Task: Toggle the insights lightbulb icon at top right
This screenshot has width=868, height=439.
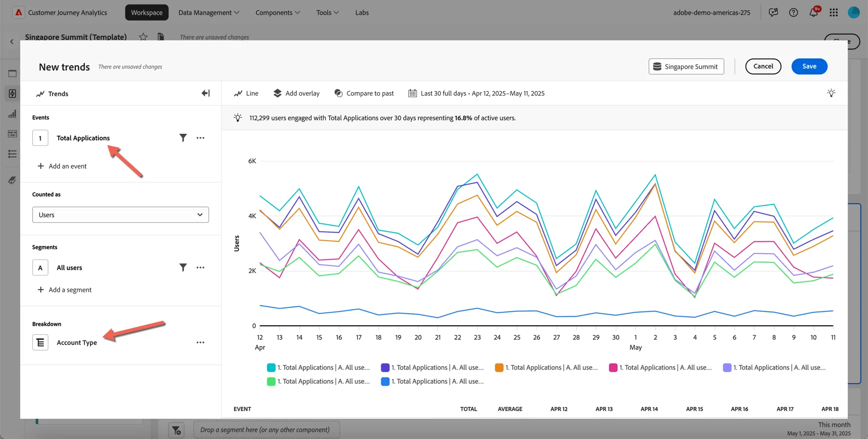Action: pos(831,93)
